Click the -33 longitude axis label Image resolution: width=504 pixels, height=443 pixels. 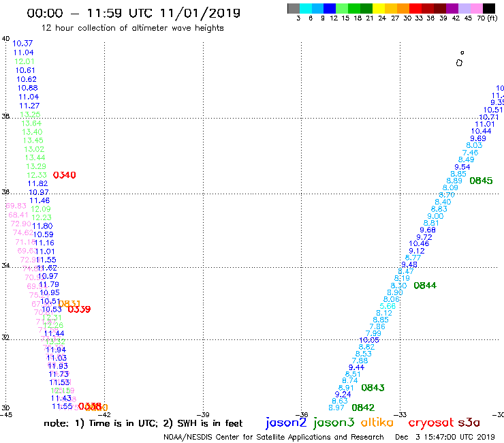pyautogui.click(x=400, y=415)
